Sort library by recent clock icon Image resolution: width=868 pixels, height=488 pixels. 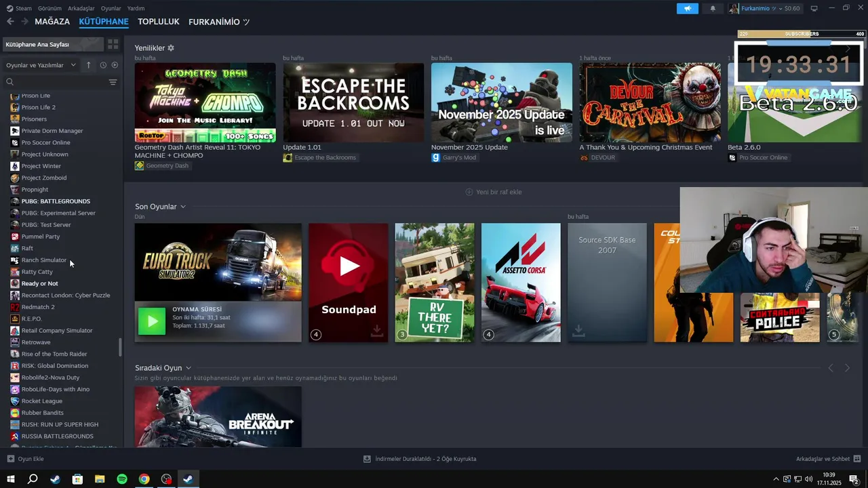(x=103, y=65)
